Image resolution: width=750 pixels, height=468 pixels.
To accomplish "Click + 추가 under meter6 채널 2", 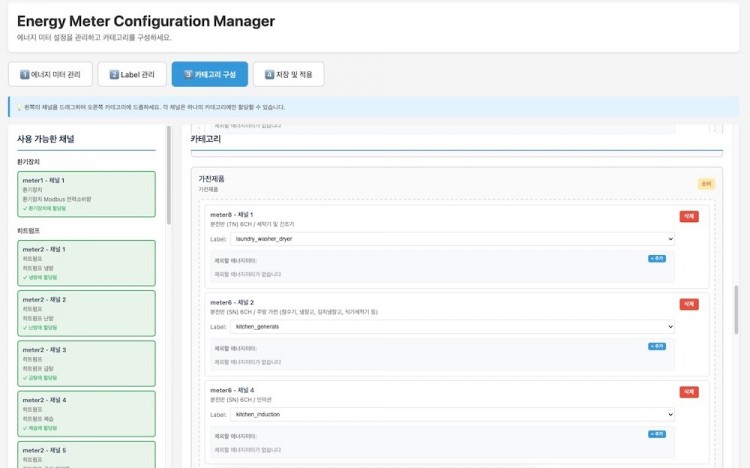I will [x=656, y=346].
